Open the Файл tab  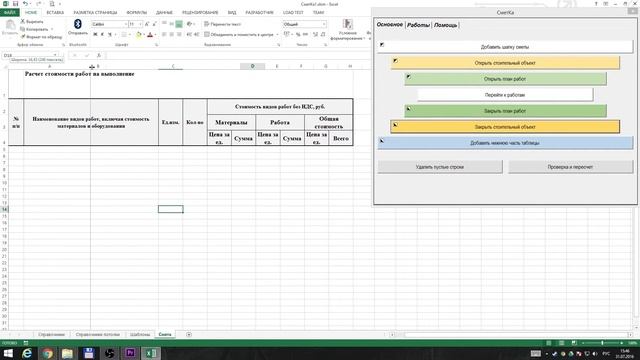[10, 12]
